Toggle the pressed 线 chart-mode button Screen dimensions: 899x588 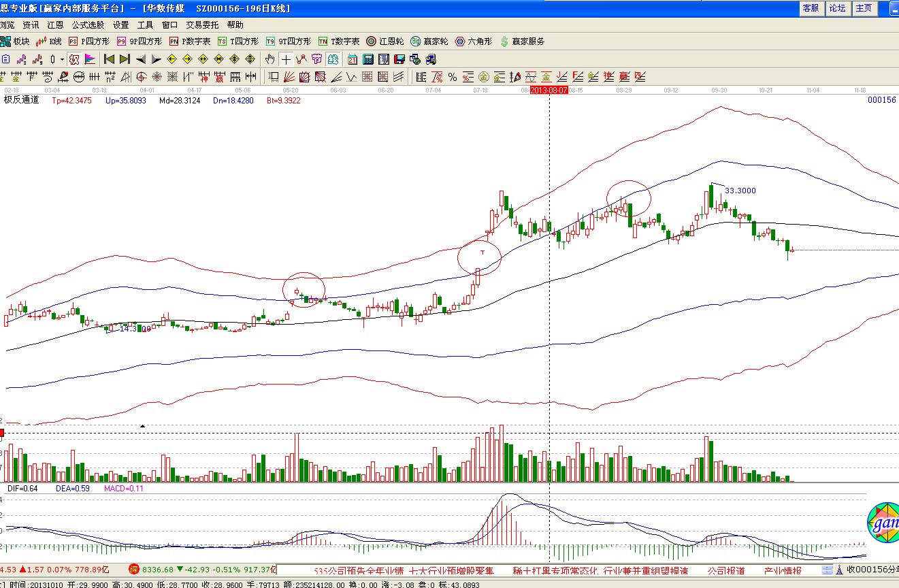click(x=73, y=59)
